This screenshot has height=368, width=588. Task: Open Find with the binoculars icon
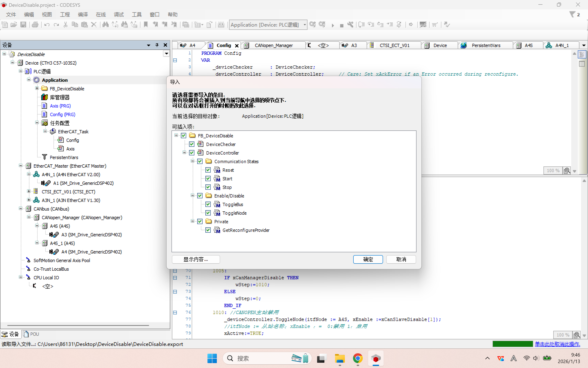(105, 25)
